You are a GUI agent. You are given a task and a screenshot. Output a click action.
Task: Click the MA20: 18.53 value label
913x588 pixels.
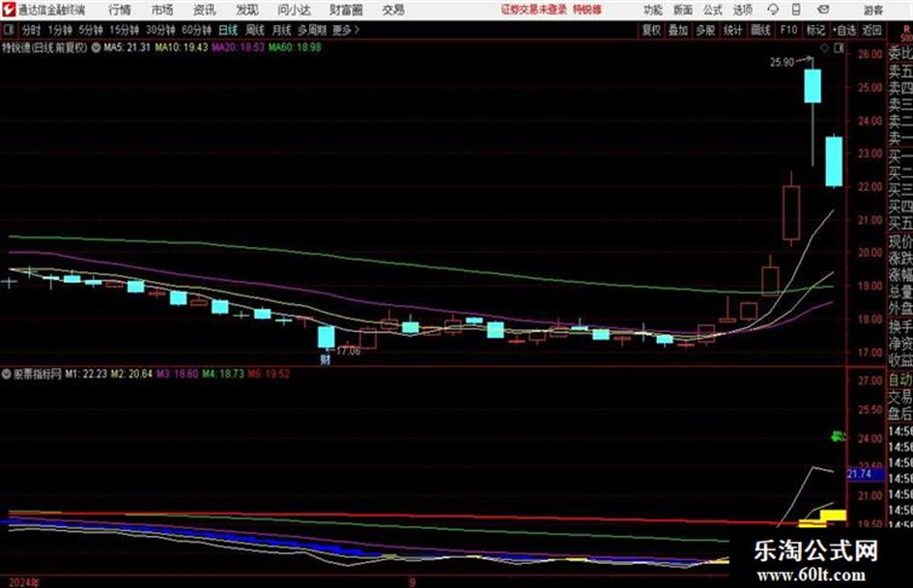238,47
